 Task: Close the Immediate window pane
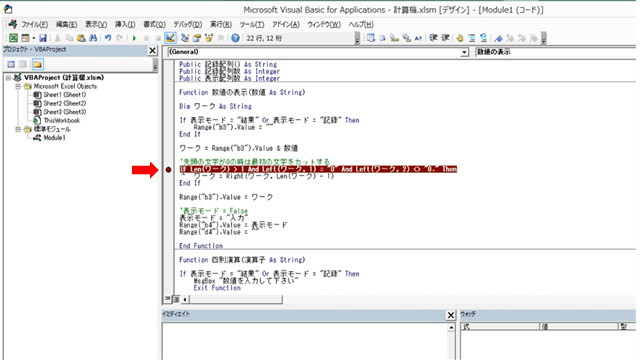pyautogui.click(x=451, y=315)
